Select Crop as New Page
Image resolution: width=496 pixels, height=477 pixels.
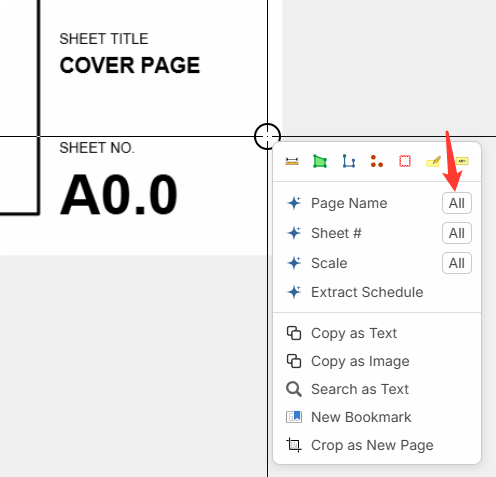(372, 445)
